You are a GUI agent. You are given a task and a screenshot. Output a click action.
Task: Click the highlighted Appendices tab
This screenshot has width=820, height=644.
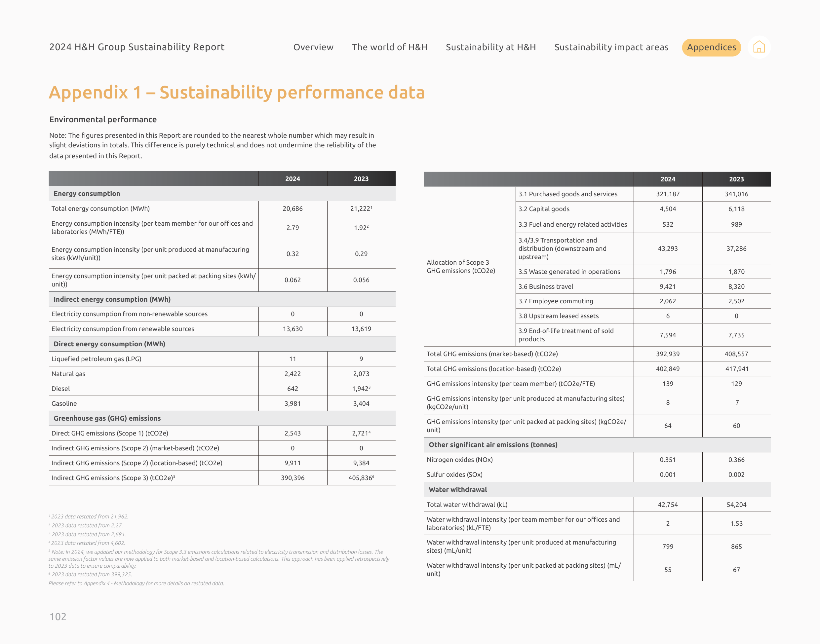click(x=711, y=47)
